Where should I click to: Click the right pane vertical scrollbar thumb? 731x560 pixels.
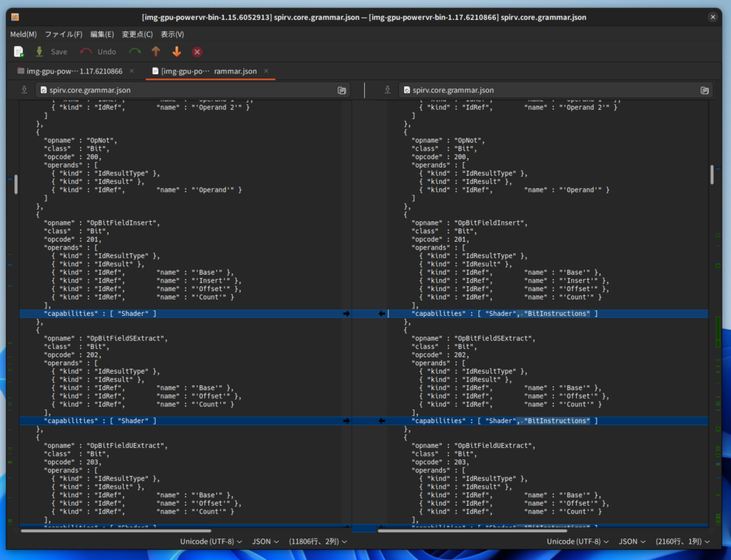coord(712,175)
